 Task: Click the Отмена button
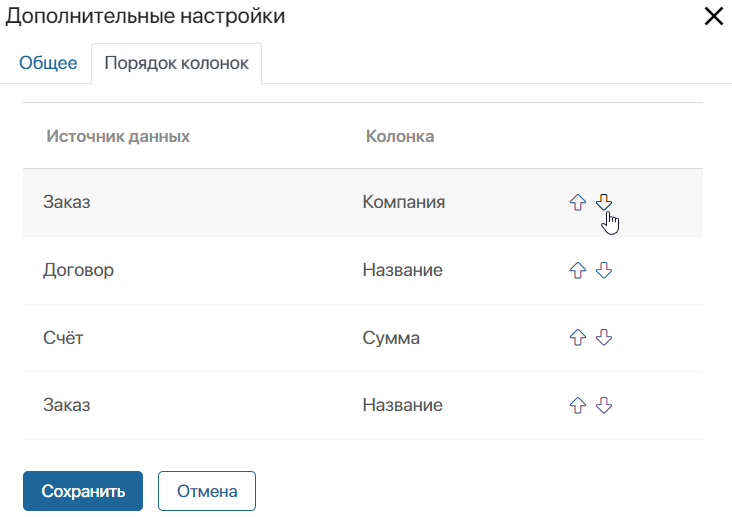point(207,491)
